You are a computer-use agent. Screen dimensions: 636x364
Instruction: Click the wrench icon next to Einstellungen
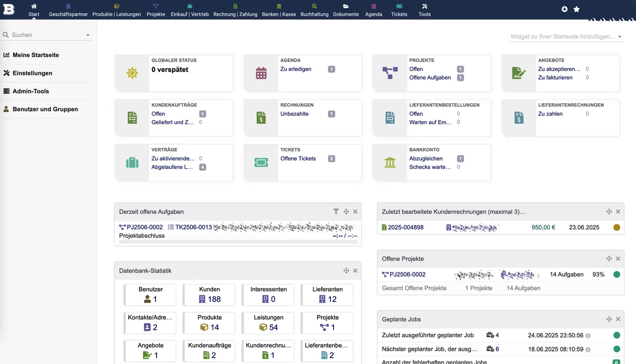[7, 73]
